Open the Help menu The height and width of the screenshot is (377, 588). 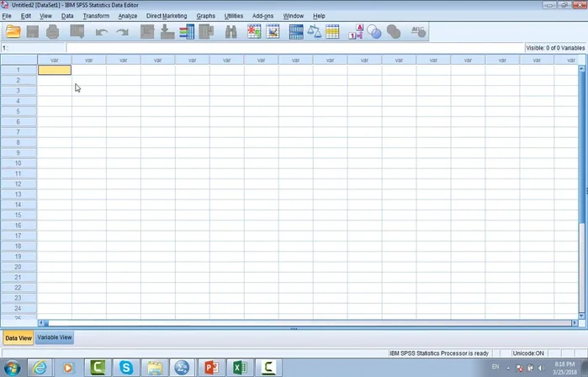(319, 16)
